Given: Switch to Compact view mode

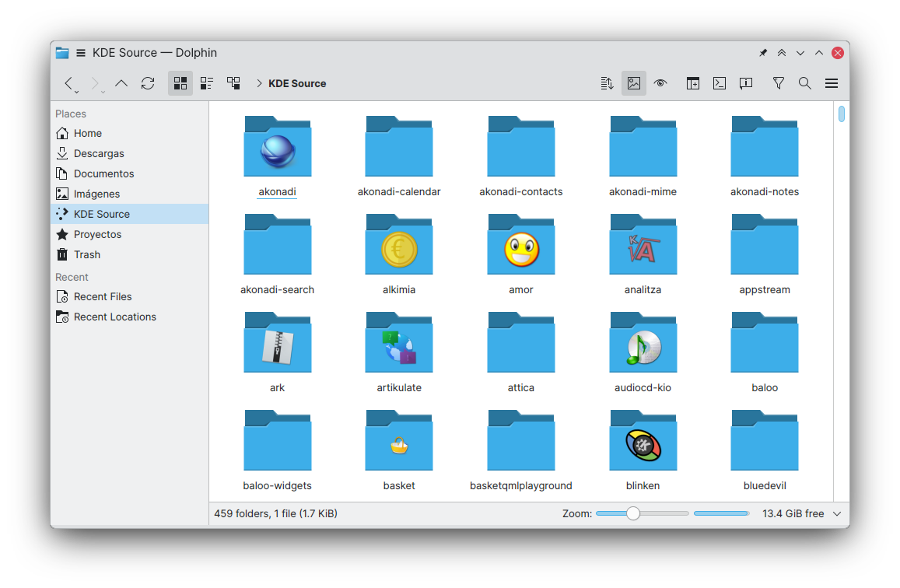Looking at the screenshot, I should 207,83.
